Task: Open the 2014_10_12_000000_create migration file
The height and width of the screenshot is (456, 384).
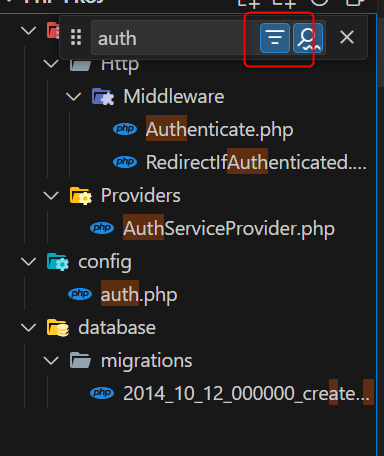Action: (246, 394)
